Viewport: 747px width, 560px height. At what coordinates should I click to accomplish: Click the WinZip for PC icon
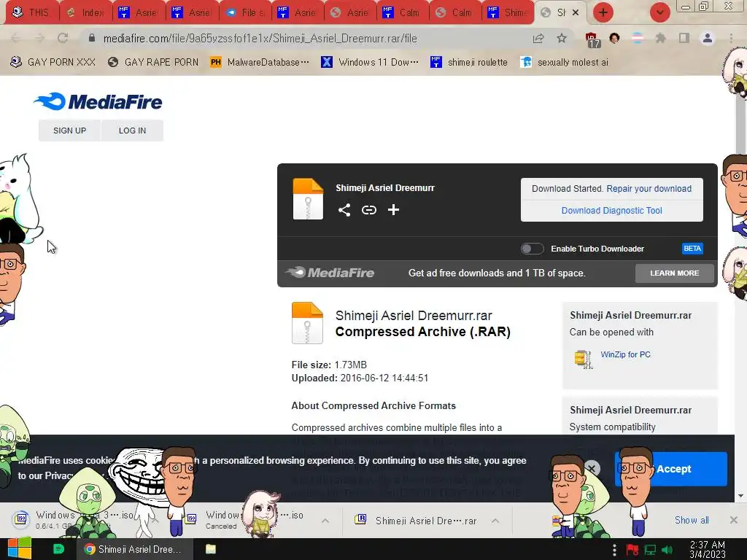pyautogui.click(x=583, y=359)
